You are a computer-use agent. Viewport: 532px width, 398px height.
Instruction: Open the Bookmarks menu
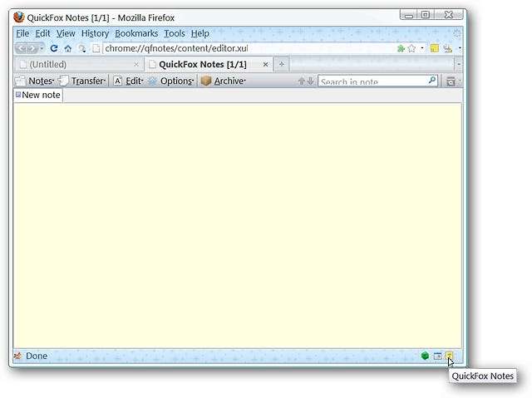point(136,33)
